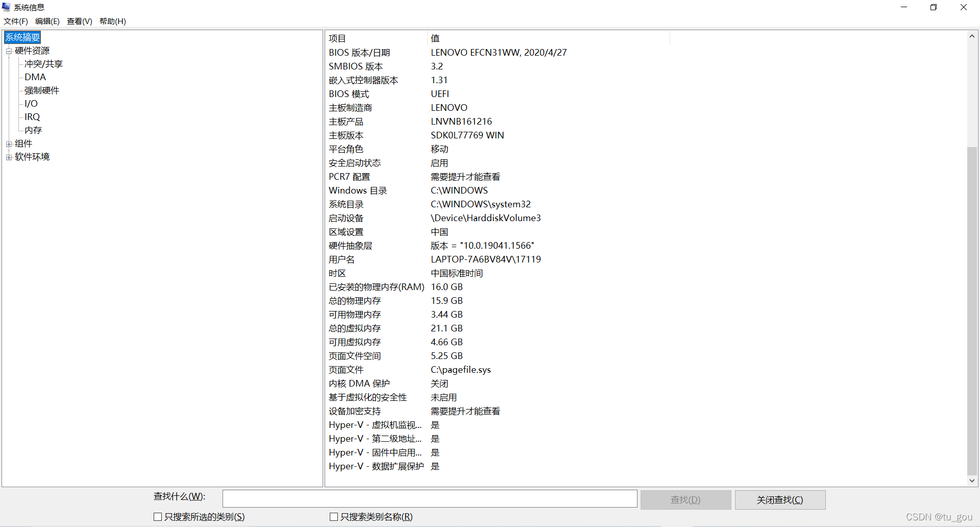Select the 时区 row
Viewport: 980px width, 527px height.
click(x=498, y=273)
